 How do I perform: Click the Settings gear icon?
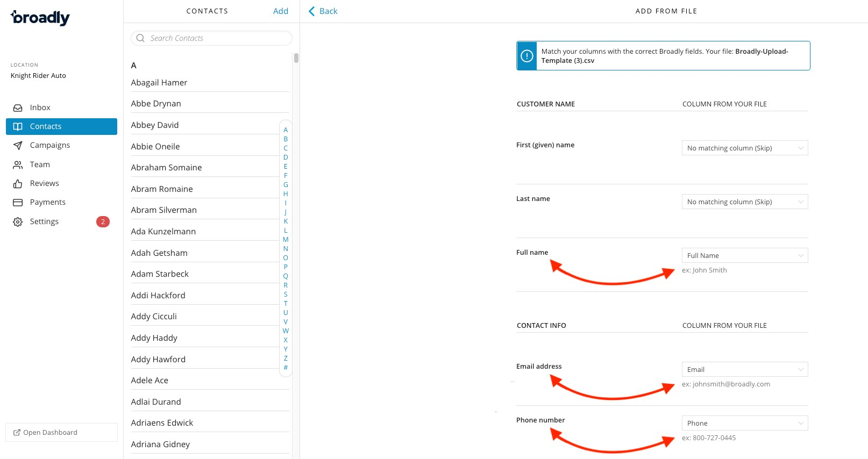coord(18,221)
